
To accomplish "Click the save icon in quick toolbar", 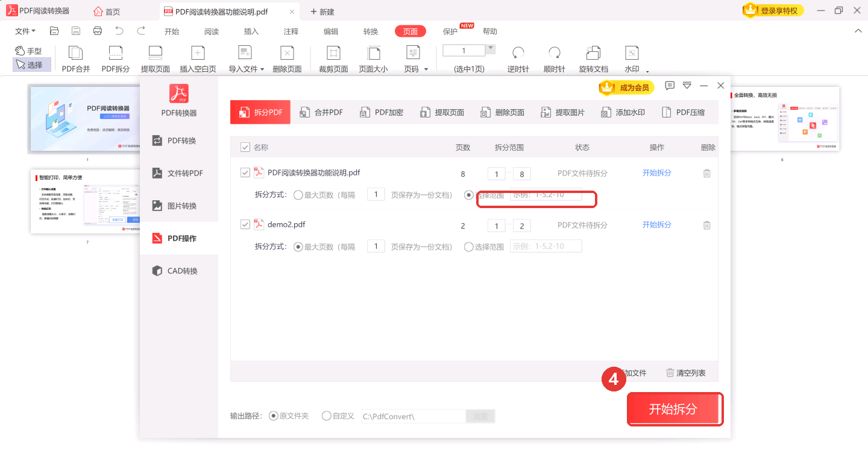I will (x=76, y=31).
